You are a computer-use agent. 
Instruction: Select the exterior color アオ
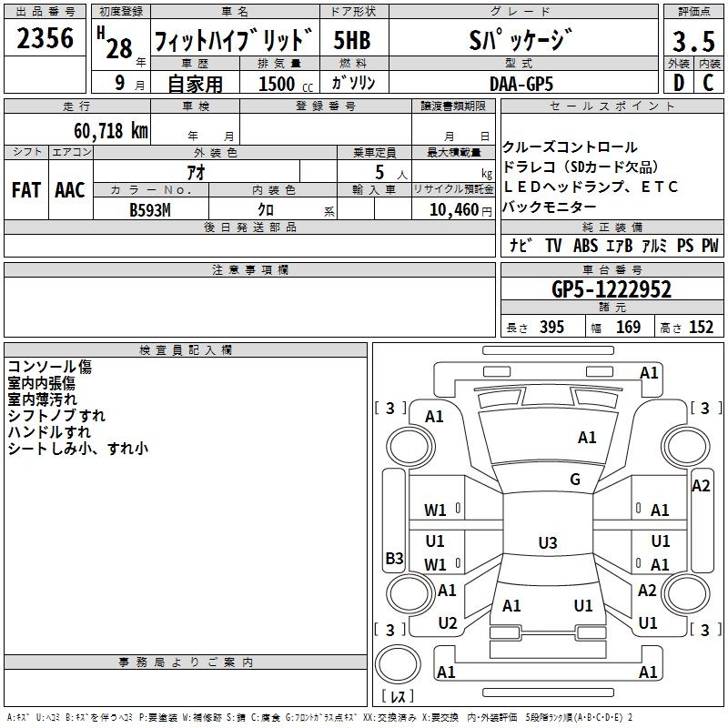click(x=197, y=172)
